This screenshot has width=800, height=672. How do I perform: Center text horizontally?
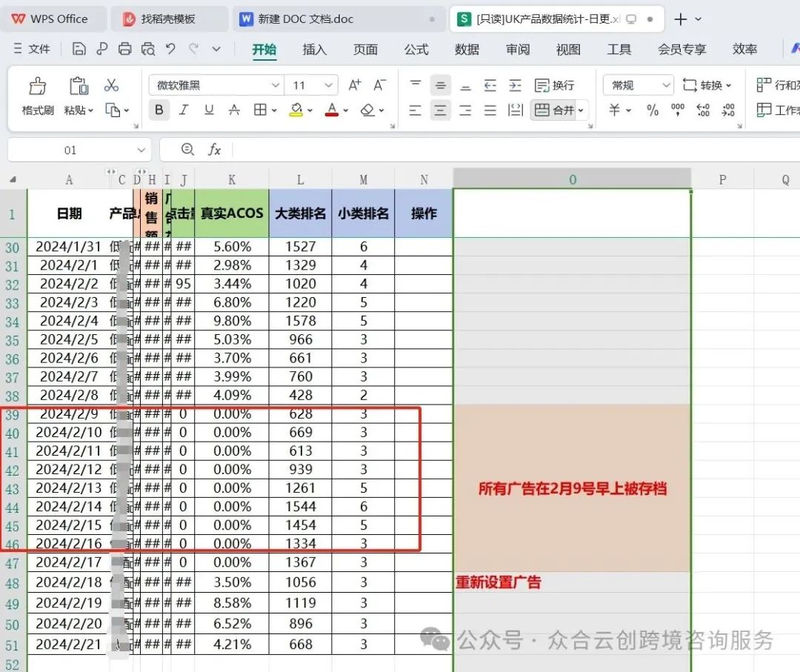point(440,110)
